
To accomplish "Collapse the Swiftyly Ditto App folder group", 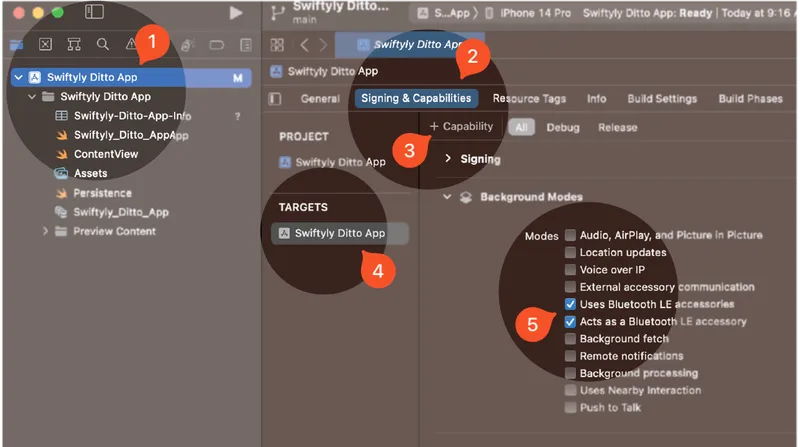I will tap(32, 96).
